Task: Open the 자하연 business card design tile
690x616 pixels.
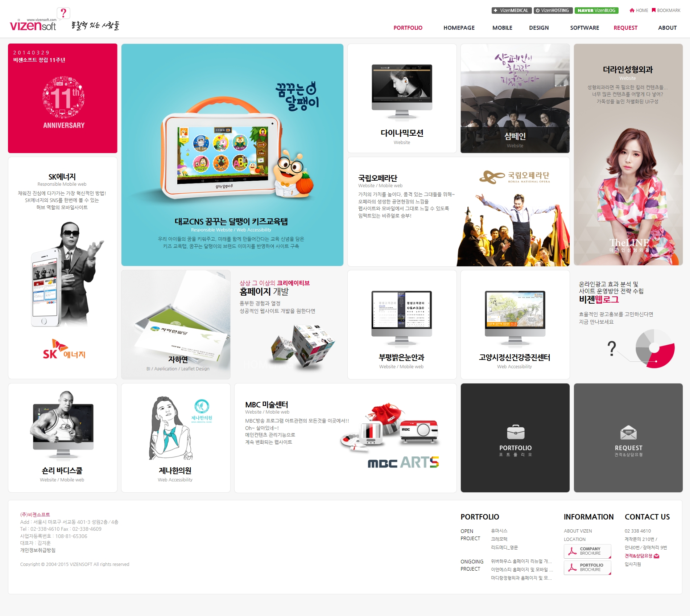Action: pyautogui.click(x=176, y=325)
